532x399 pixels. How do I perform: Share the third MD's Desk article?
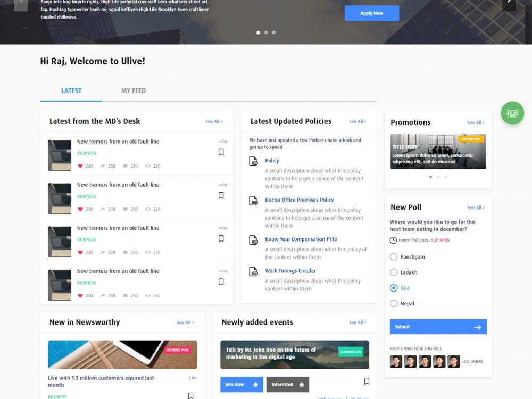[x=103, y=252]
